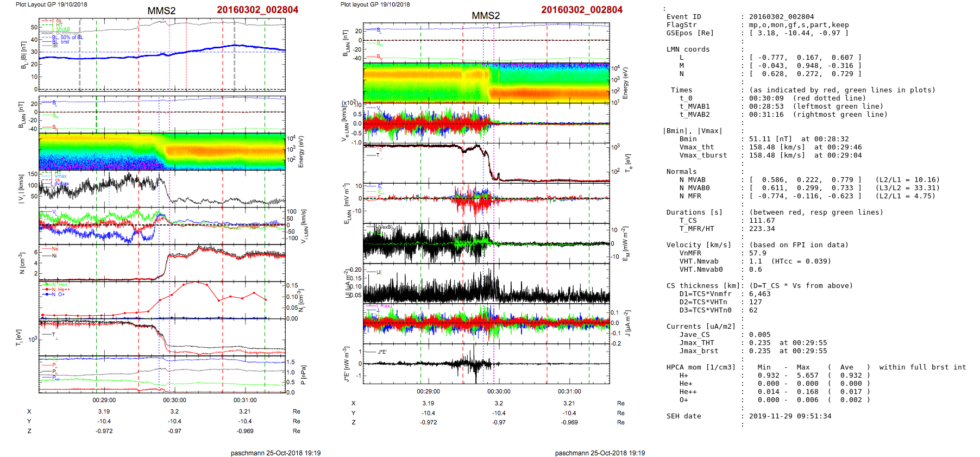
Task: Click the '00:29:00' time tick of left plot
Action: tap(104, 400)
